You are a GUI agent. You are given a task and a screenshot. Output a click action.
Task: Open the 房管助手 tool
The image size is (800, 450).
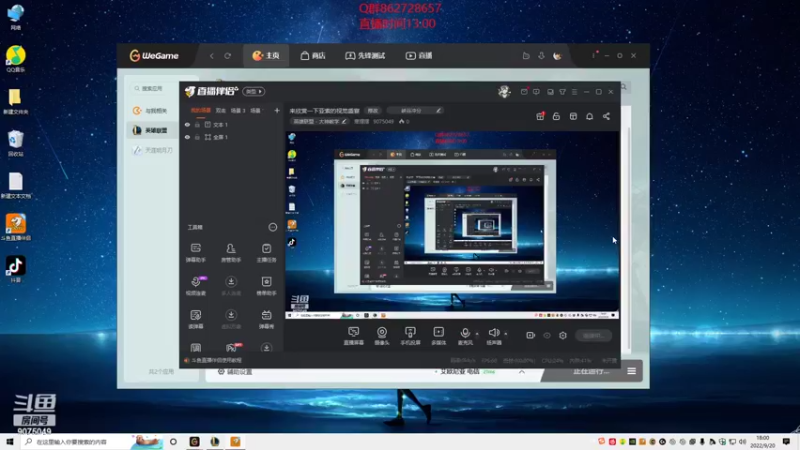pyautogui.click(x=231, y=253)
